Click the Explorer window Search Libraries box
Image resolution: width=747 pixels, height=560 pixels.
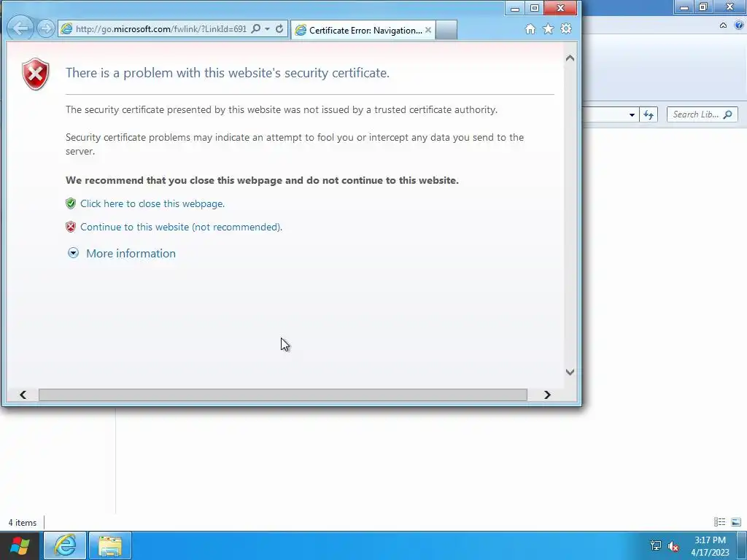point(703,114)
